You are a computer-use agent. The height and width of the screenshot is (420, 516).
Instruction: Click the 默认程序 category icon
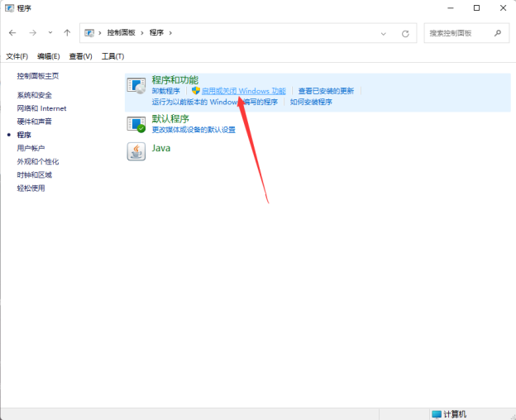(136, 124)
